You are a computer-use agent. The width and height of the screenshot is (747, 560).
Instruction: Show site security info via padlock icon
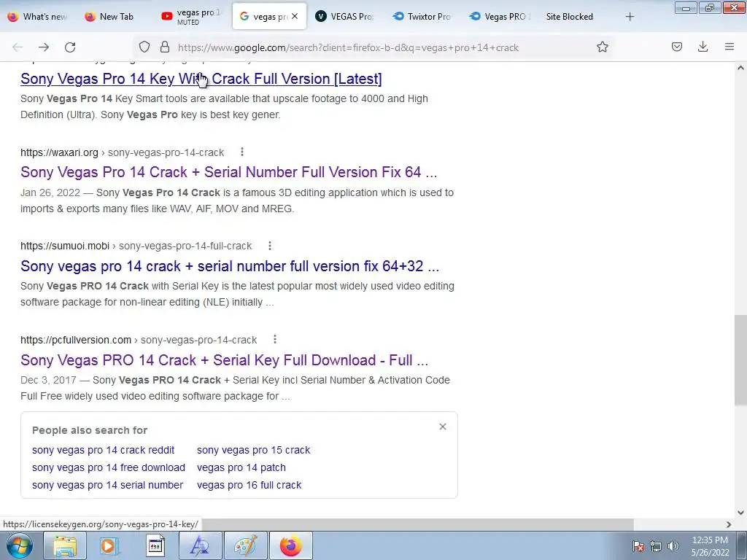pyautogui.click(x=165, y=47)
